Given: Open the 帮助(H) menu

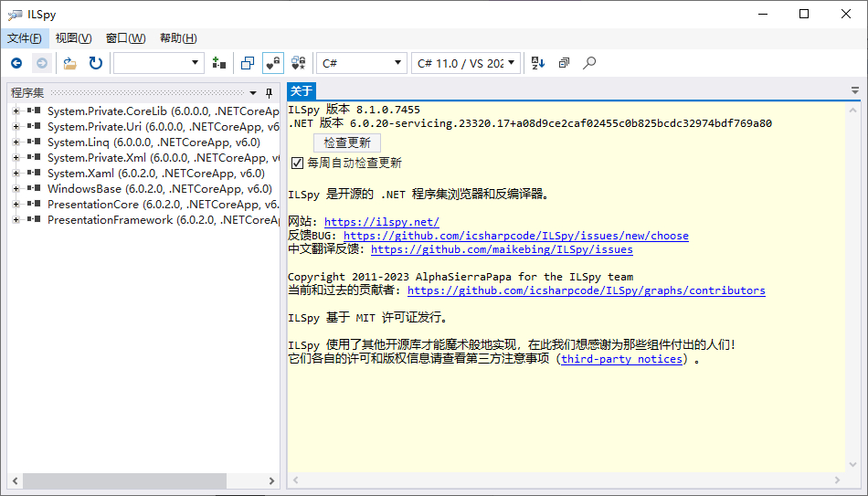Looking at the screenshot, I should (x=178, y=37).
